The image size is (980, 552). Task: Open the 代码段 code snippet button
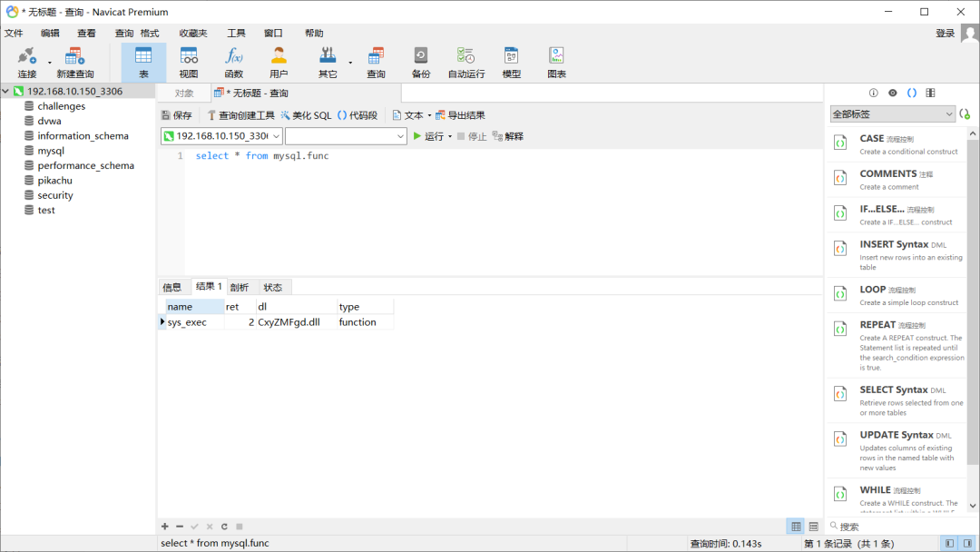358,115
